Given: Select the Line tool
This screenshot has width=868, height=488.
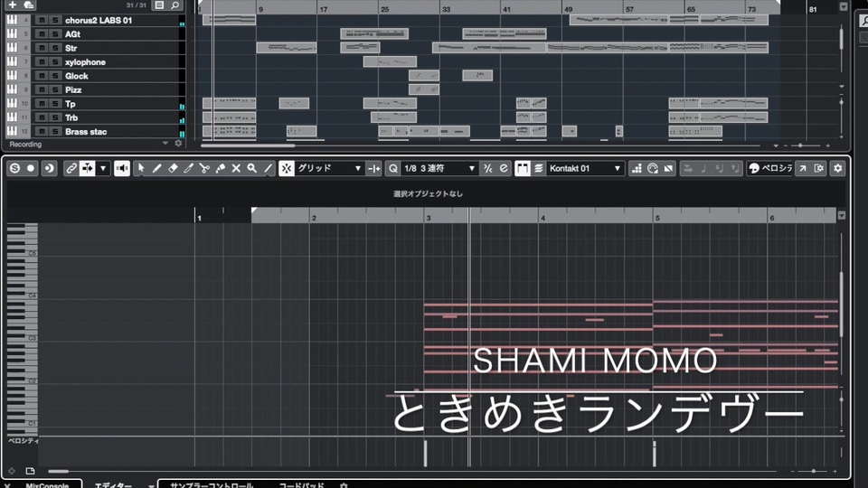Looking at the screenshot, I should [268, 168].
